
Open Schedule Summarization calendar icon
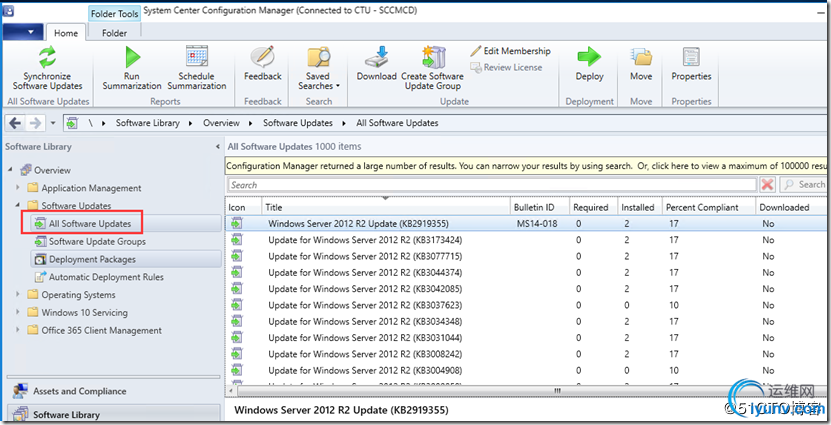click(x=197, y=57)
